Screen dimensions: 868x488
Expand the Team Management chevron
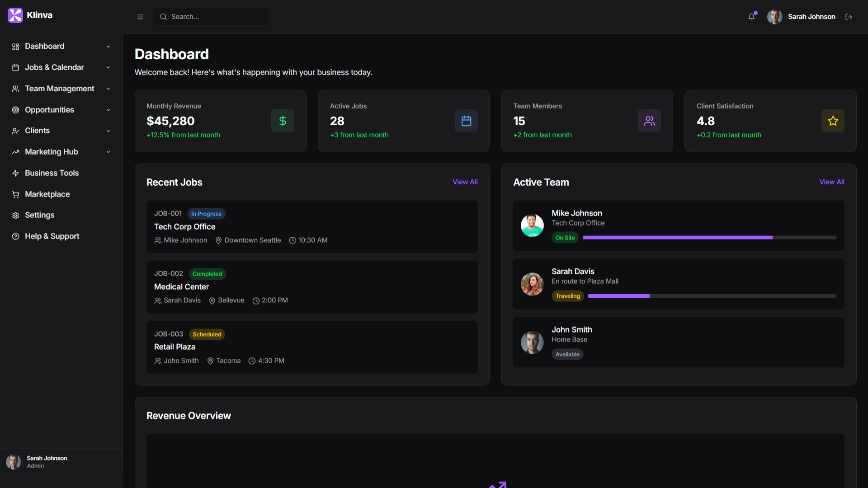pyautogui.click(x=108, y=89)
